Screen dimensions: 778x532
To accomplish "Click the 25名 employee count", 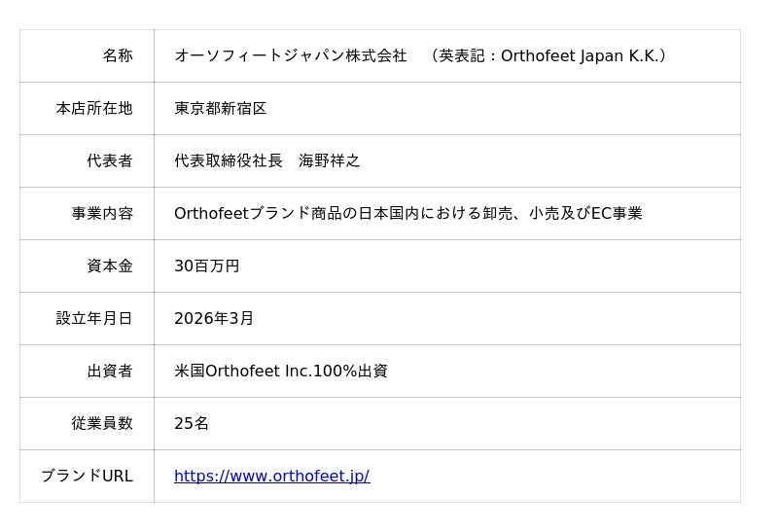I will 192,423.
